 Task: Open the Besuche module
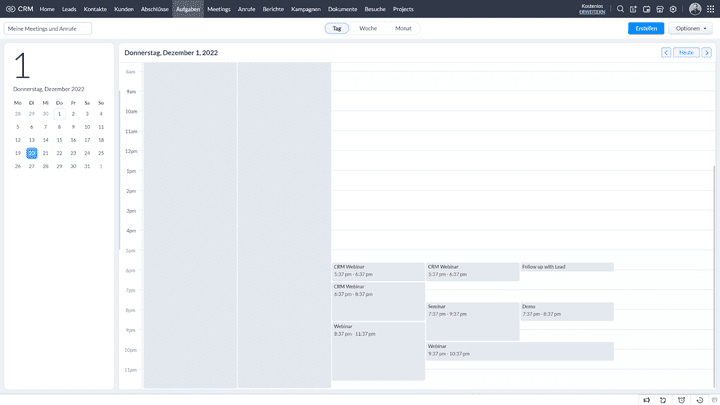(x=375, y=9)
